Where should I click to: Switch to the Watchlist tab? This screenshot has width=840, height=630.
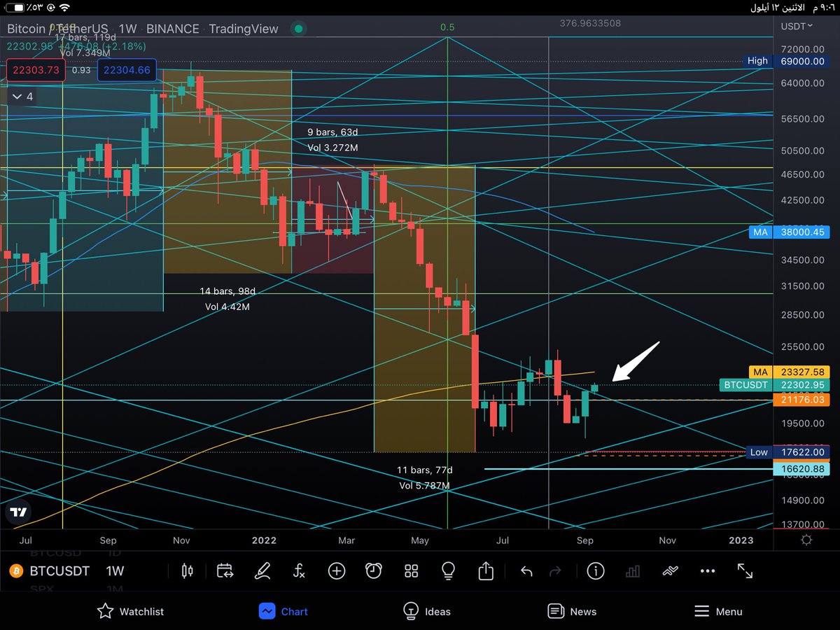click(x=130, y=611)
